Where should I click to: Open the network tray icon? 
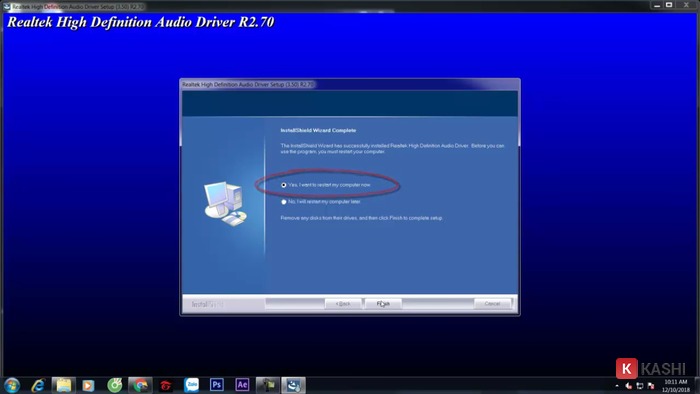640,386
